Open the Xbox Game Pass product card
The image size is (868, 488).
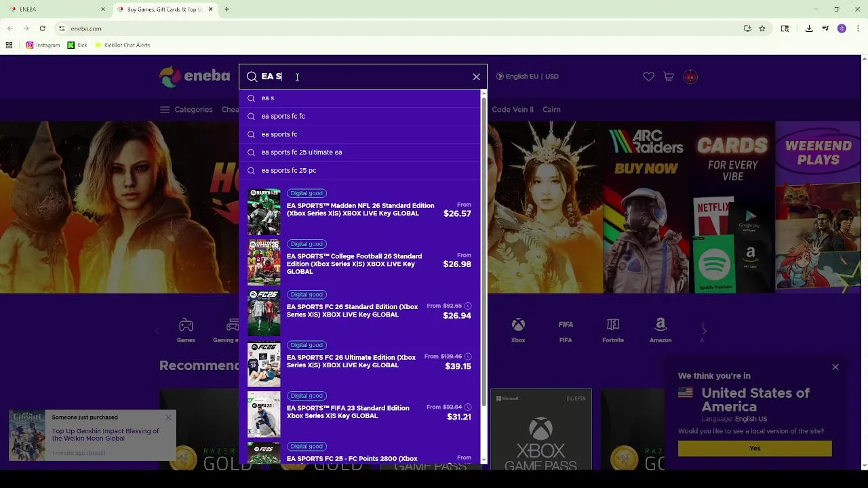click(x=540, y=429)
